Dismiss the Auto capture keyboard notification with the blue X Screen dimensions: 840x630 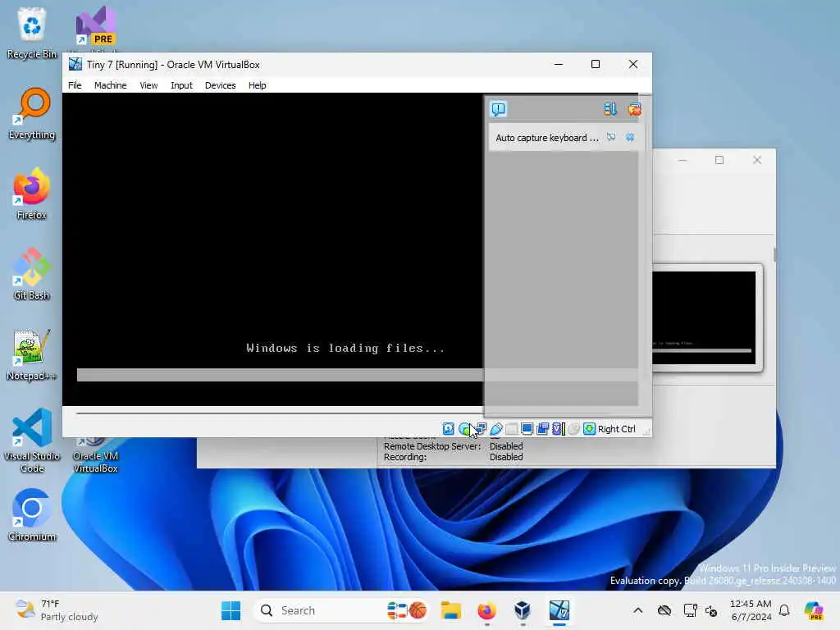coord(630,137)
